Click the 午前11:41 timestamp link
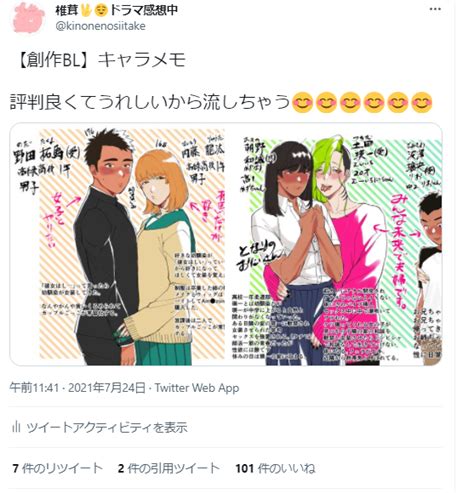 (x=34, y=388)
